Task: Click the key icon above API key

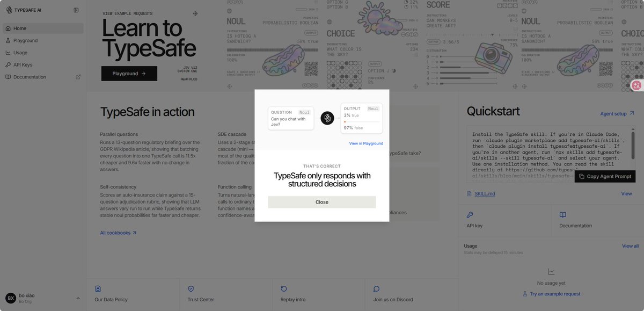Action: click(470, 214)
